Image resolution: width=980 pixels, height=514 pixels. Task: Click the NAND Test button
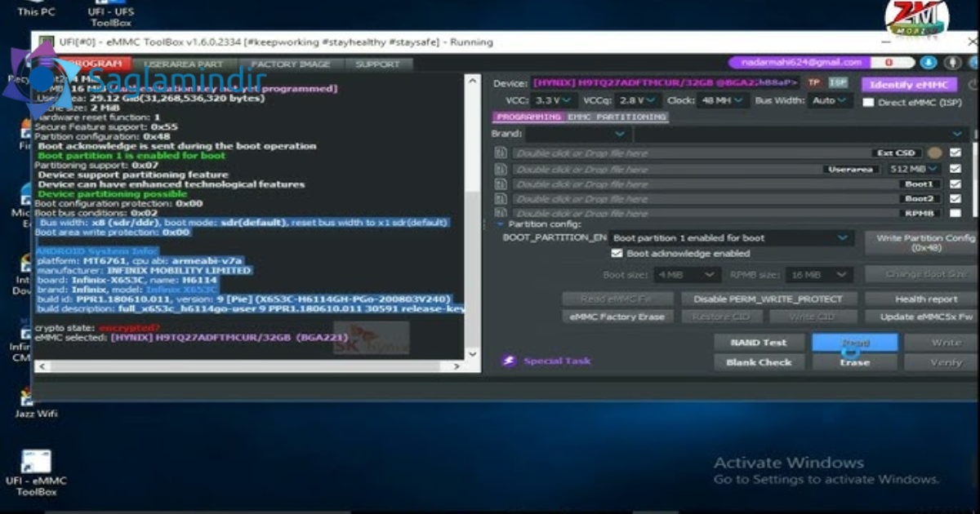pyautogui.click(x=759, y=343)
